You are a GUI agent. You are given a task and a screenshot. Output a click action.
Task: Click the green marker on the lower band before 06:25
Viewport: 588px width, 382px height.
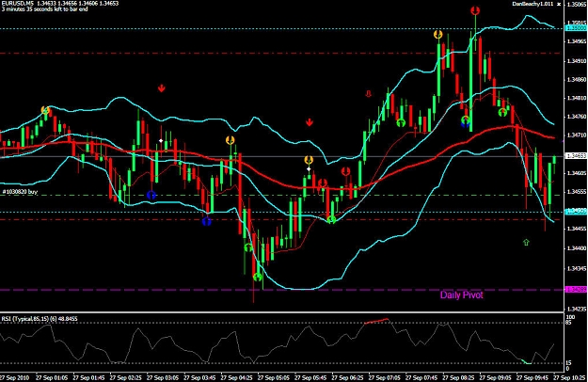331,219
